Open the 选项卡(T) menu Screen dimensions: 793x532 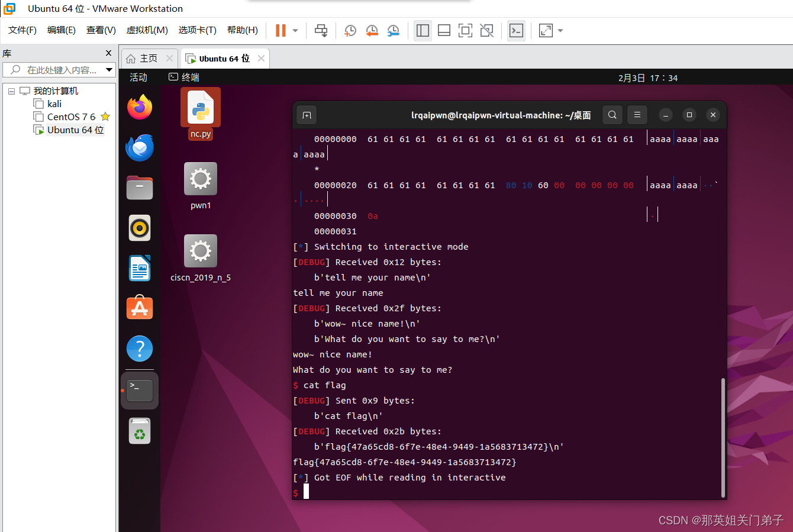(198, 30)
